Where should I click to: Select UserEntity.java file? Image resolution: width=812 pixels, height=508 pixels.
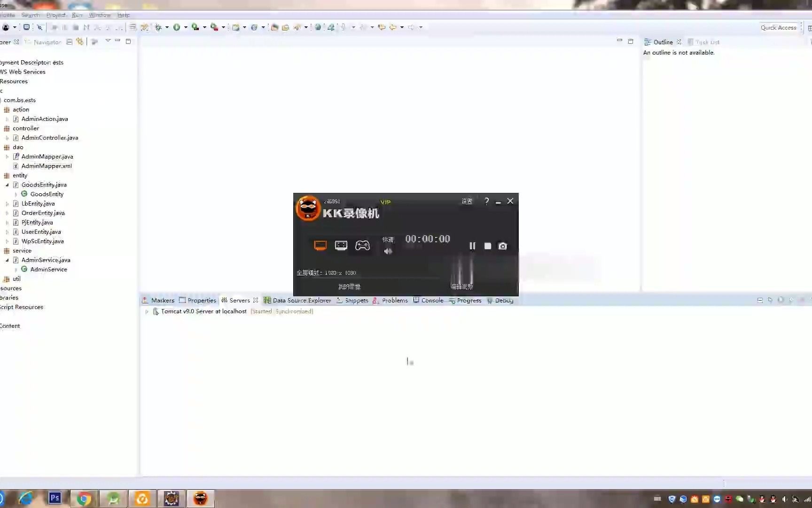pos(37,232)
